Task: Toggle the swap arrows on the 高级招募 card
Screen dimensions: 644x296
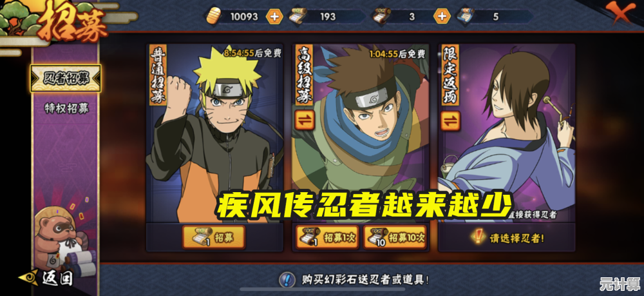Action: coord(305,120)
